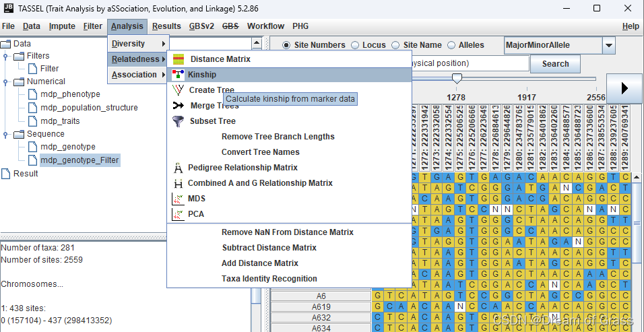Open the Results menu
This screenshot has height=332, width=644.
[166, 26]
